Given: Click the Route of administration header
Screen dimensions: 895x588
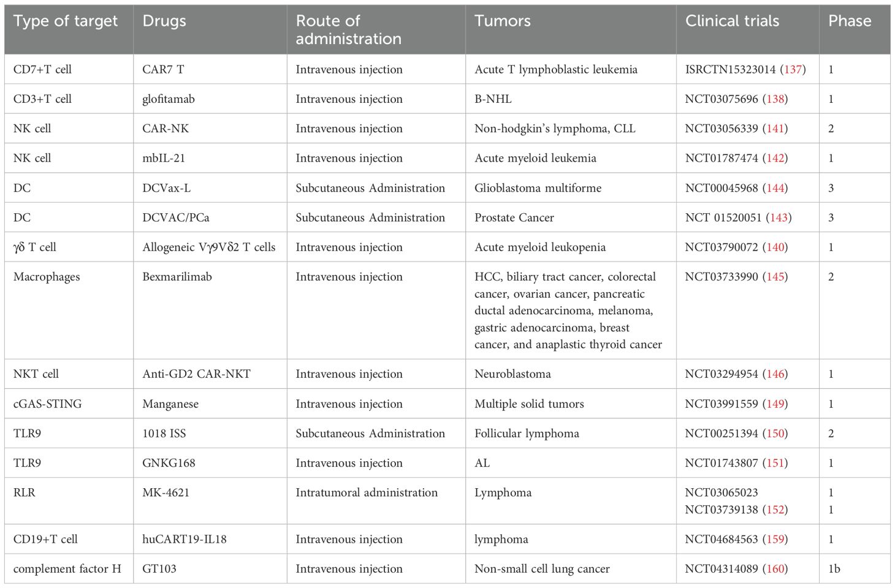Looking at the screenshot, I should [x=348, y=29].
